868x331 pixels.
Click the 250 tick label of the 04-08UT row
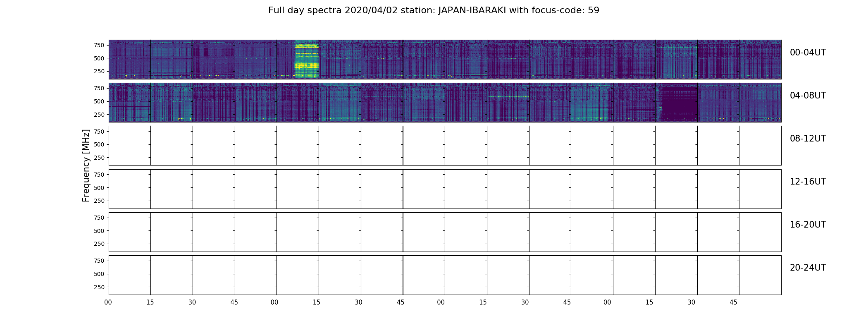coord(99,115)
